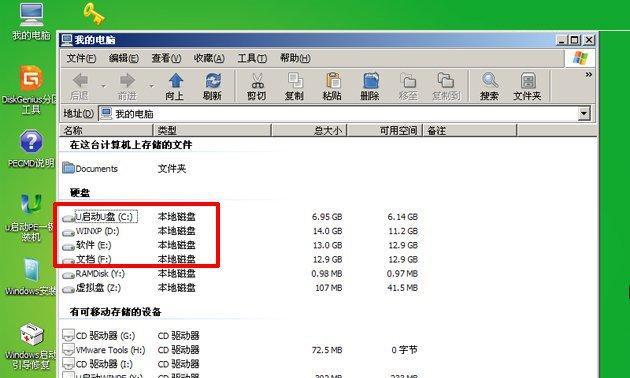Select the 文档 (F:) drive
Image resolution: width=630 pixels, height=378 pixels.
pyautogui.click(x=87, y=259)
